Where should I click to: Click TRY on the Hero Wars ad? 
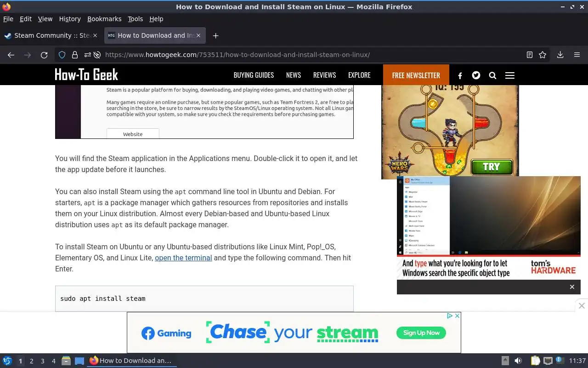click(491, 167)
